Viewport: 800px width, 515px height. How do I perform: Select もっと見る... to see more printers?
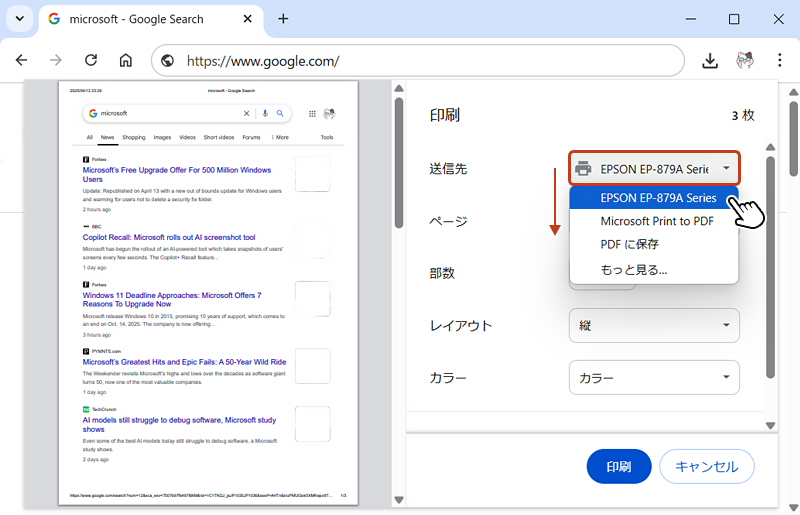pos(654,269)
